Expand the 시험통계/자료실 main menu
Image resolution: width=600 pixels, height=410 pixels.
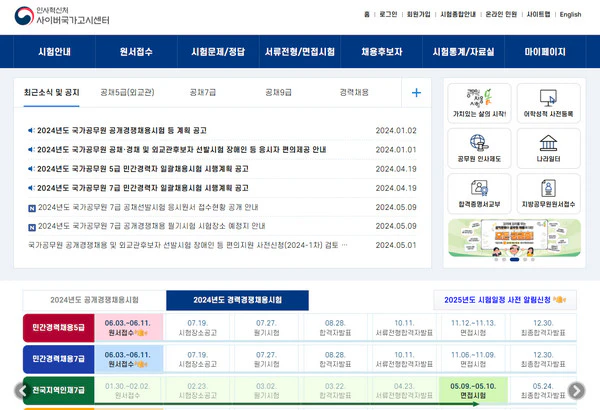click(463, 52)
